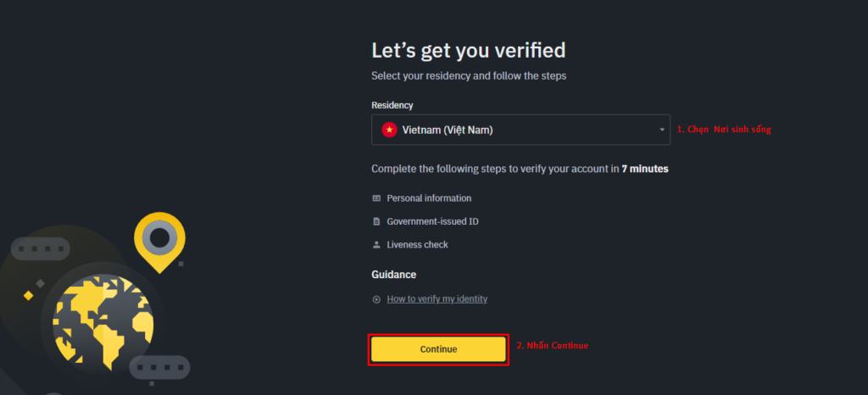
Task: Click the yellow Continue button
Action: coord(438,349)
